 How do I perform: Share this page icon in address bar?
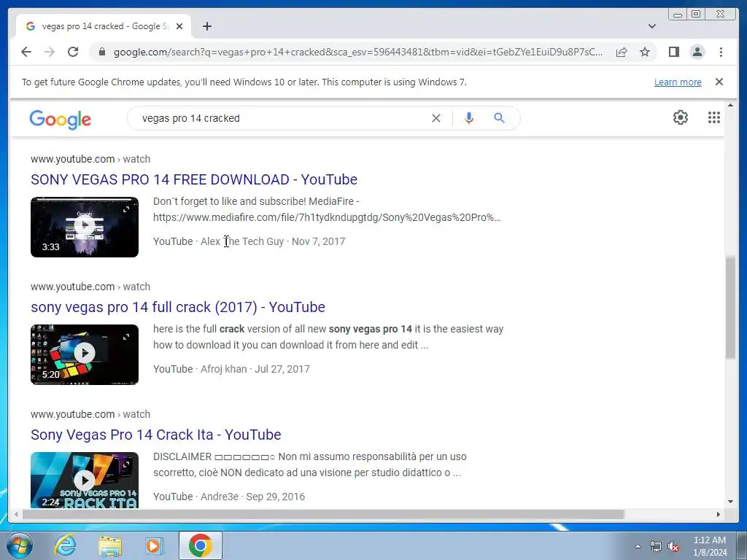(x=622, y=52)
